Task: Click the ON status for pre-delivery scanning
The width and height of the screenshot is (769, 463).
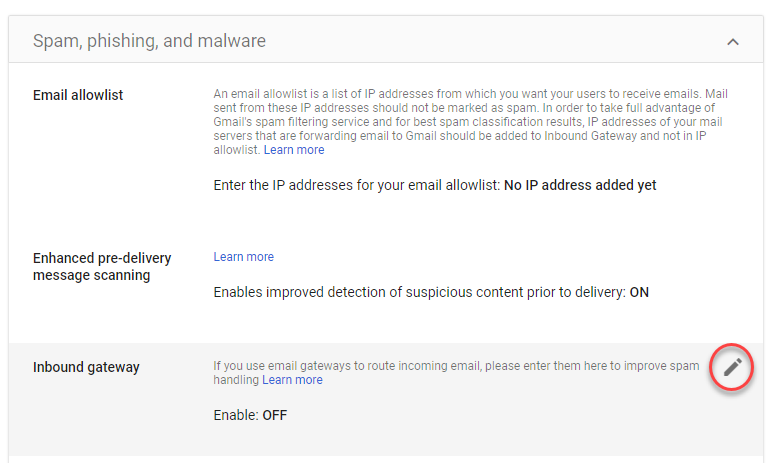Action: pyautogui.click(x=639, y=292)
